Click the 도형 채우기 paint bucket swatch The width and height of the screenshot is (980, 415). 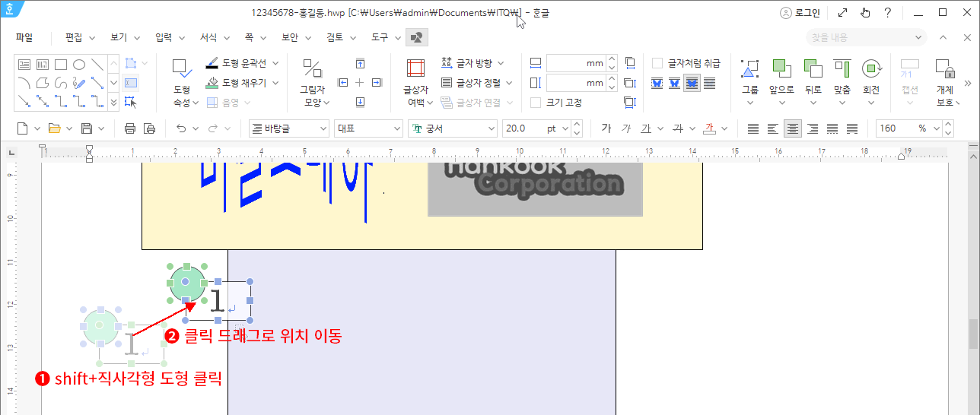pos(213,82)
